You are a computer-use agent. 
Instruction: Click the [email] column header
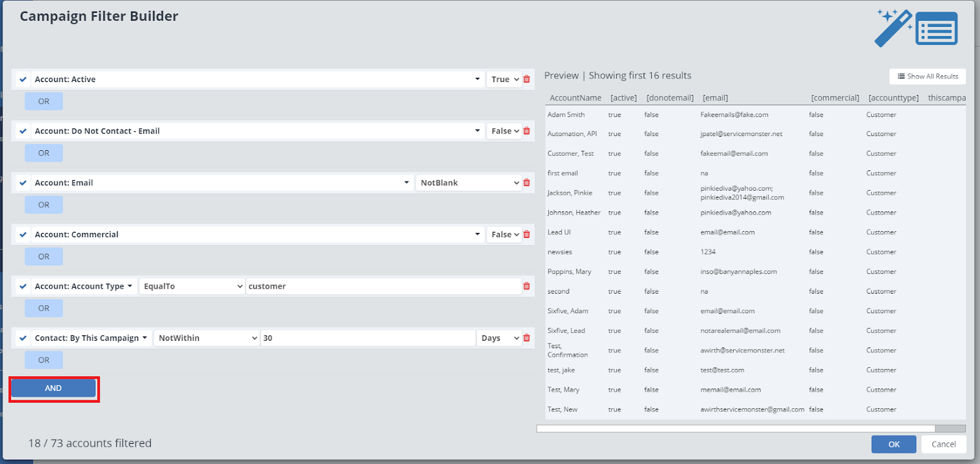tap(715, 98)
